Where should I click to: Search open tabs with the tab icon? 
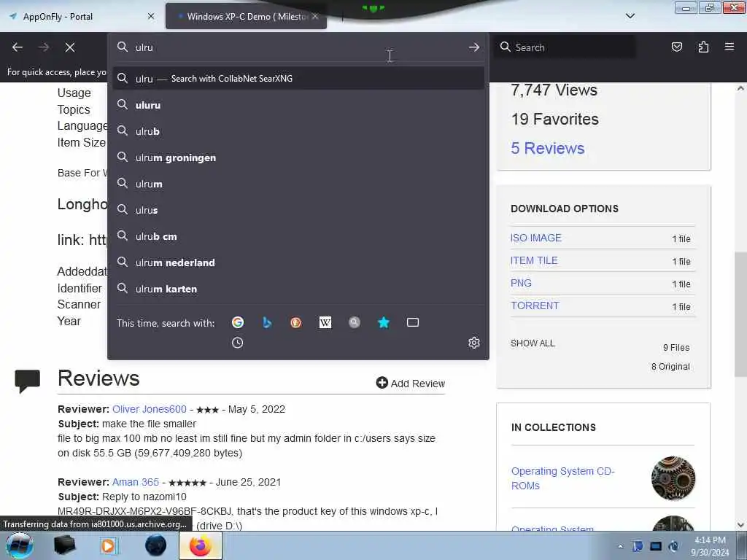coord(413,322)
